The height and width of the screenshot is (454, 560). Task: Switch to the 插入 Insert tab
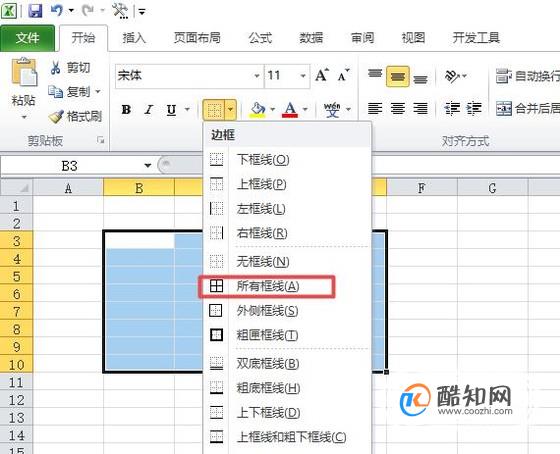pyautogui.click(x=134, y=38)
